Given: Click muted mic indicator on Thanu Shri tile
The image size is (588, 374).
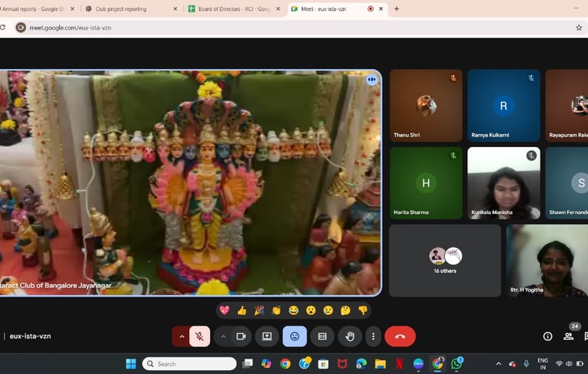Looking at the screenshot, I should (x=453, y=78).
